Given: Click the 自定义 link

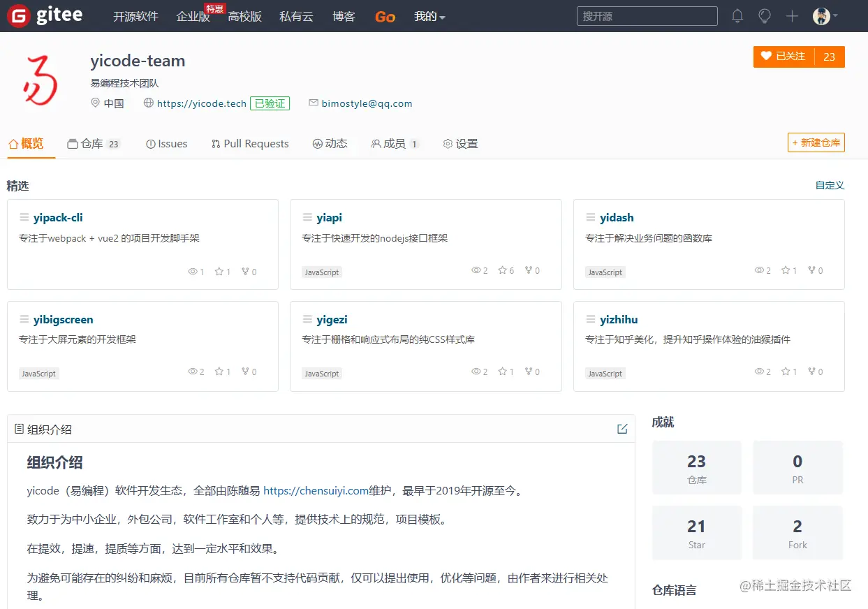Looking at the screenshot, I should tap(830, 185).
